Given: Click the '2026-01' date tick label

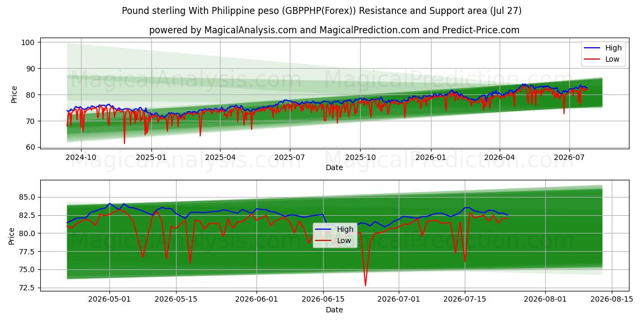Looking at the screenshot, I should (430, 158).
